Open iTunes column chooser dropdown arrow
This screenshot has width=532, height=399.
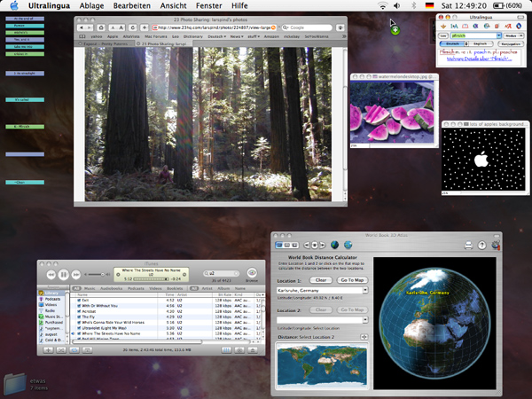point(262,295)
